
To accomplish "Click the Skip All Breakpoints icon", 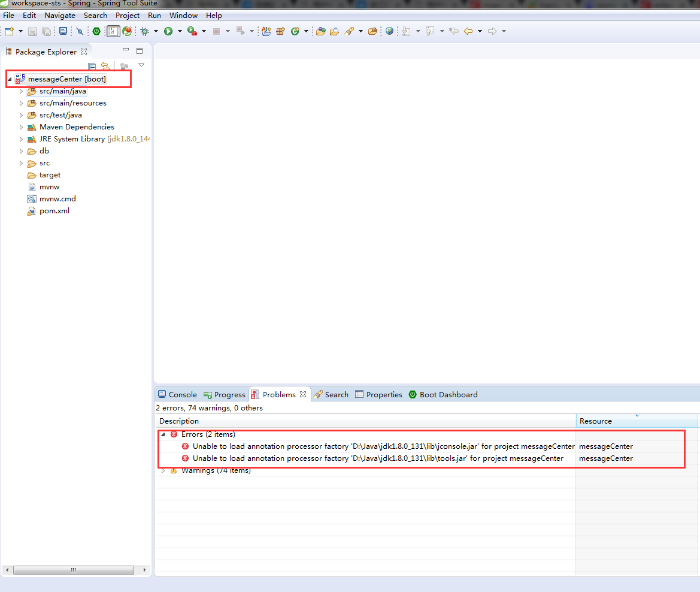I will 80,31.
